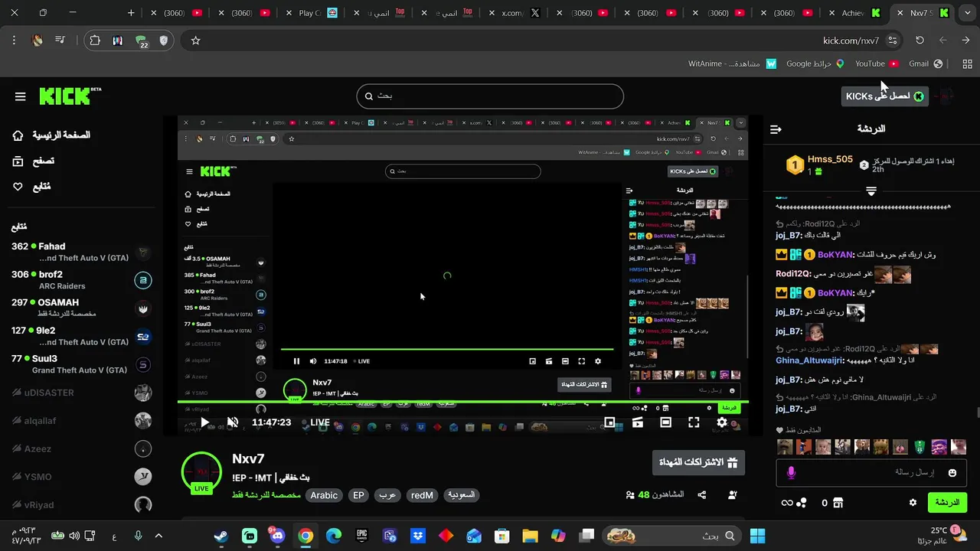Open followed channel brof2 in sidebar
This screenshot has width=980, height=551.
80,280
